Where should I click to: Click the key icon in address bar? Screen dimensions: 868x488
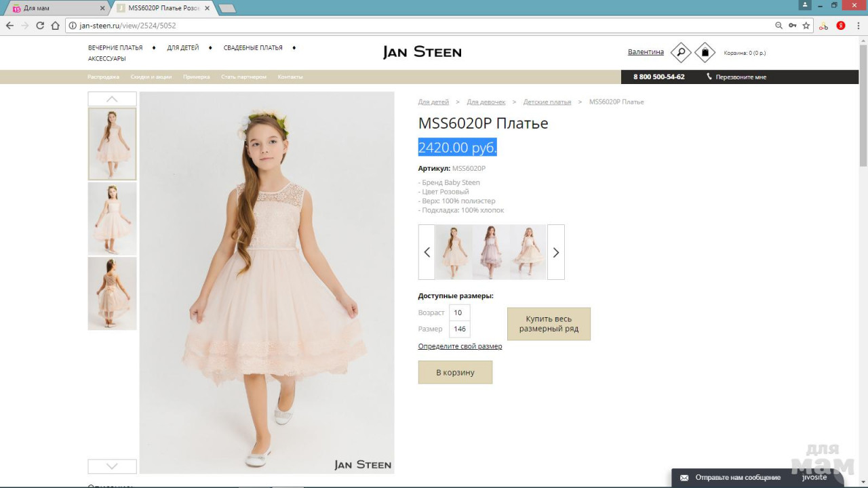[792, 26]
